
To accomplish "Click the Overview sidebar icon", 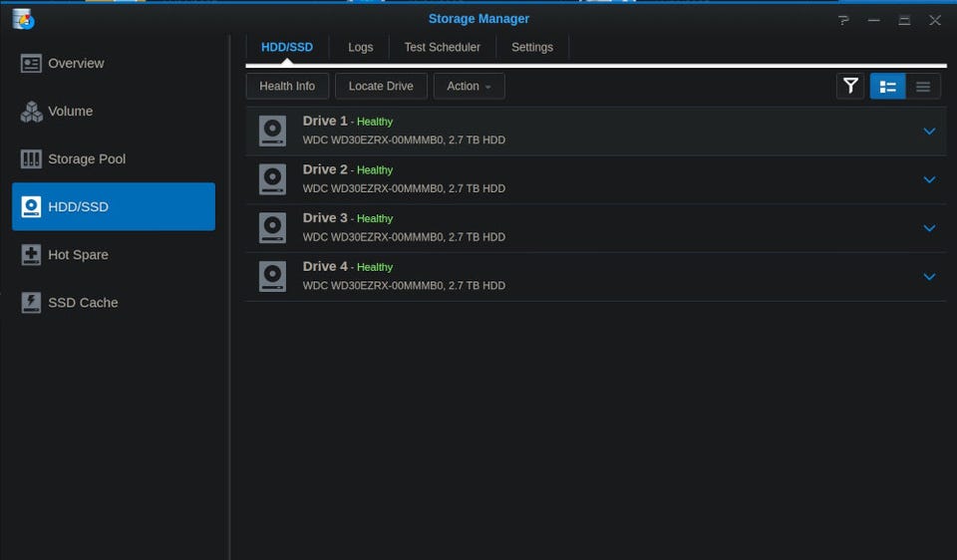I will (x=31, y=64).
